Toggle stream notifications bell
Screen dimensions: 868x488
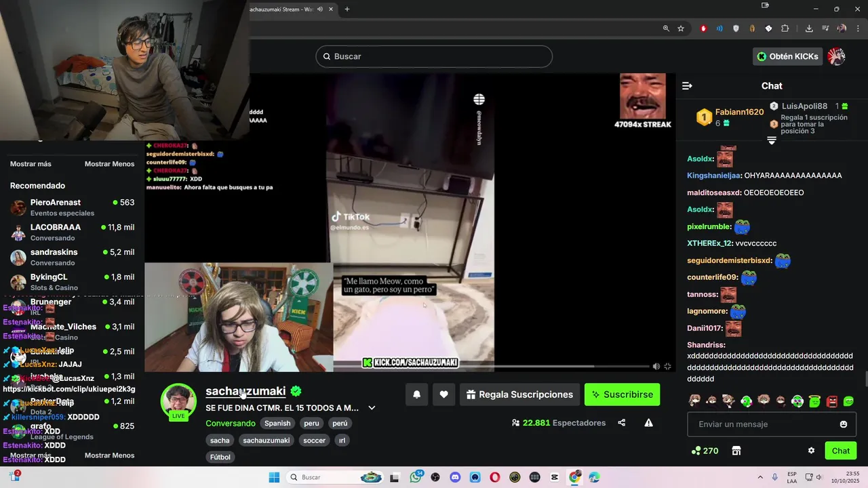417,394
